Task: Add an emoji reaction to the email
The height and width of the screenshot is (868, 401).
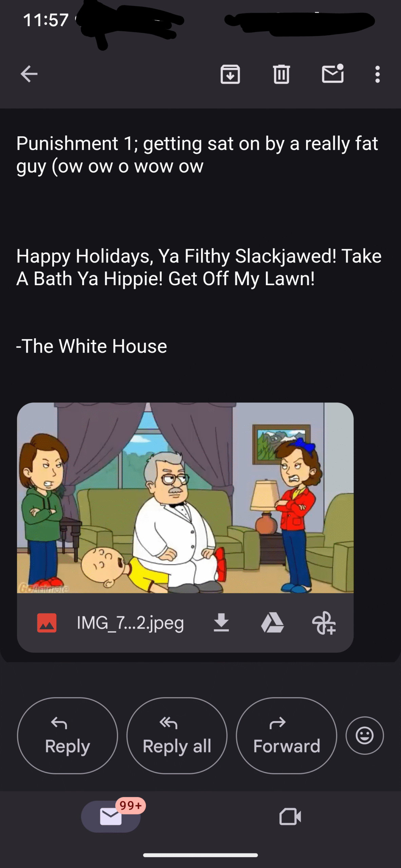Action: tap(365, 735)
